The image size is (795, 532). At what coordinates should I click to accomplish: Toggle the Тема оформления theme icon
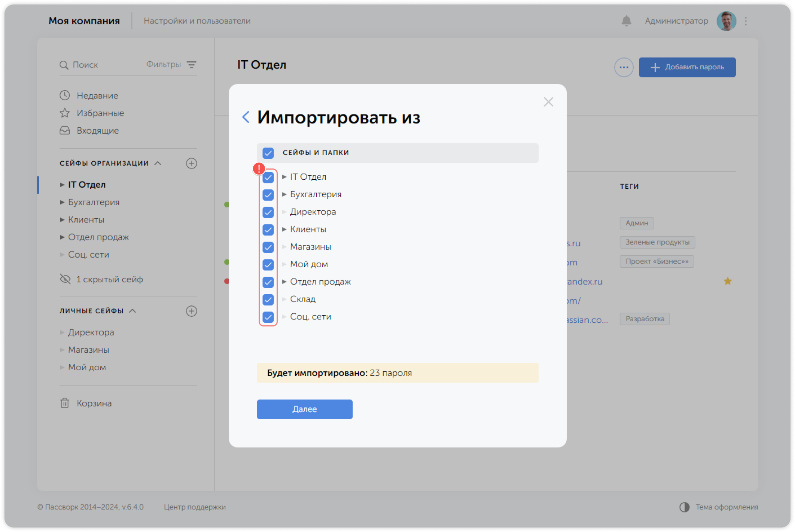[x=684, y=507]
